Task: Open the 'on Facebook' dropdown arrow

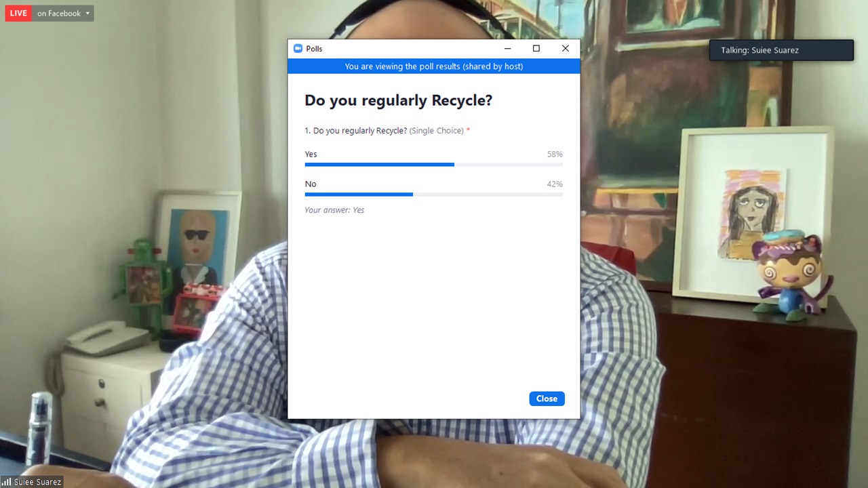Action: pyautogui.click(x=87, y=14)
